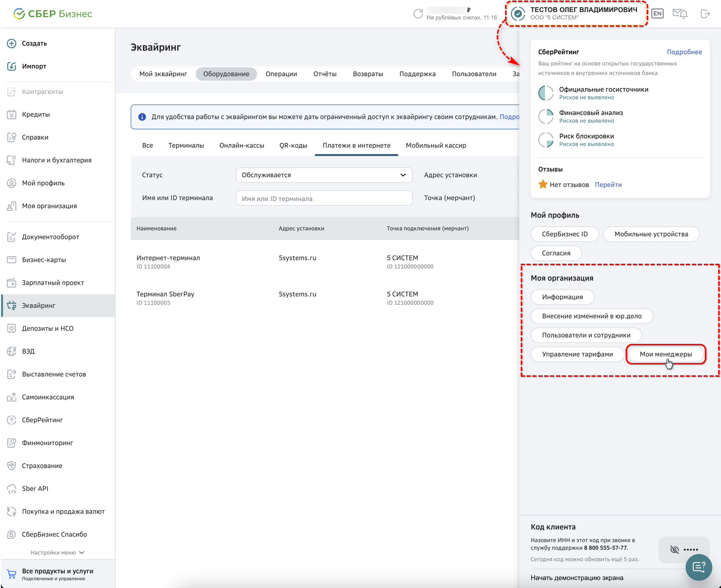This screenshot has width=721, height=588.
Task: Click the Страхование shield icon
Action: tap(11, 466)
